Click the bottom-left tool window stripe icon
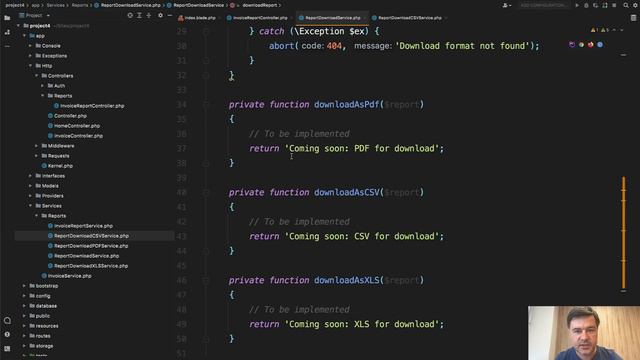 pos(7,349)
